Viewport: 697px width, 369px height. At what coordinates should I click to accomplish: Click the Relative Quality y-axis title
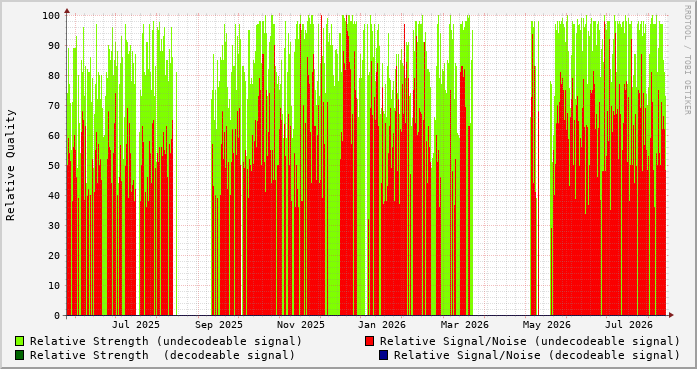pyautogui.click(x=11, y=165)
